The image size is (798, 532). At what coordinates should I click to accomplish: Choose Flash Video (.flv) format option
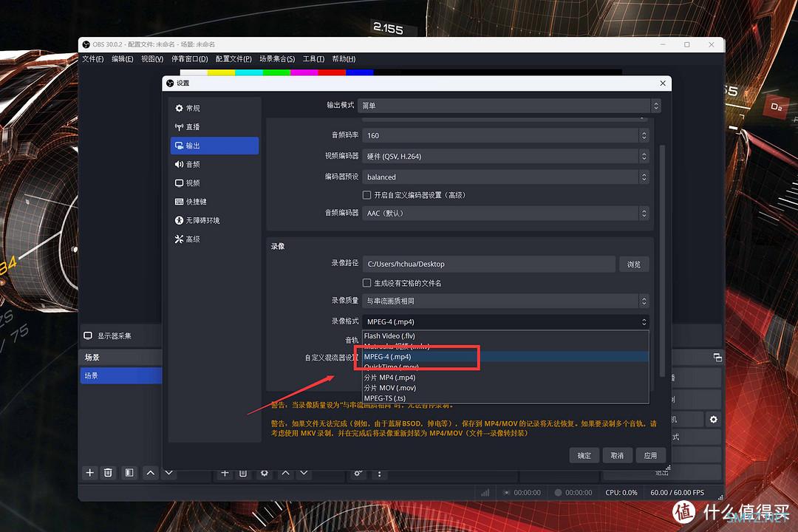pos(505,336)
